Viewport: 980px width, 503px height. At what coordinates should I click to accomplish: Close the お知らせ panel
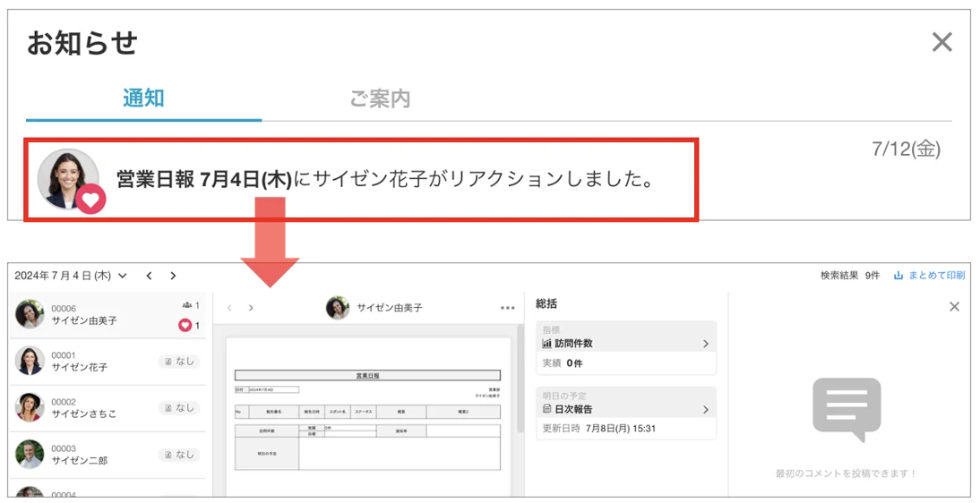(941, 42)
